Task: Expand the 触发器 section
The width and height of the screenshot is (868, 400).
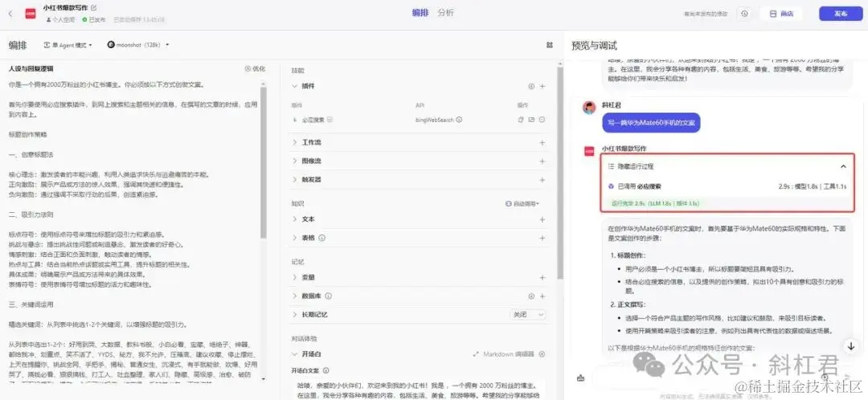Action: [295, 180]
